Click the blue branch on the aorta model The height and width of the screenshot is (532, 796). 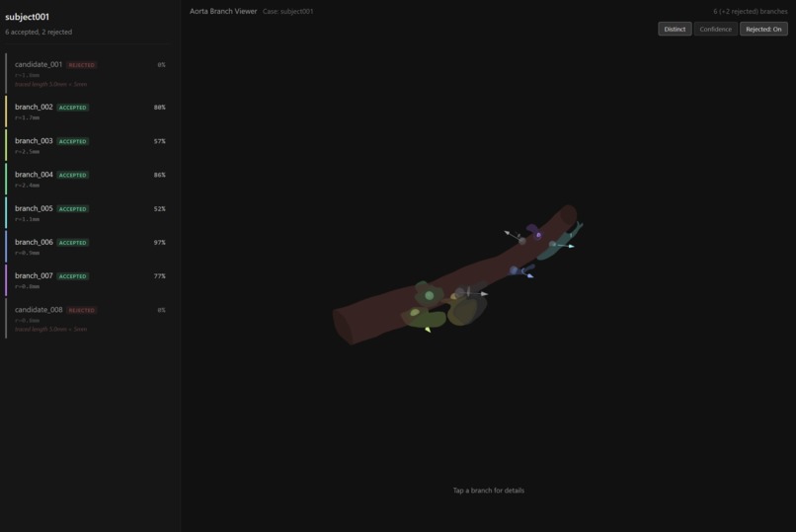[x=520, y=270]
